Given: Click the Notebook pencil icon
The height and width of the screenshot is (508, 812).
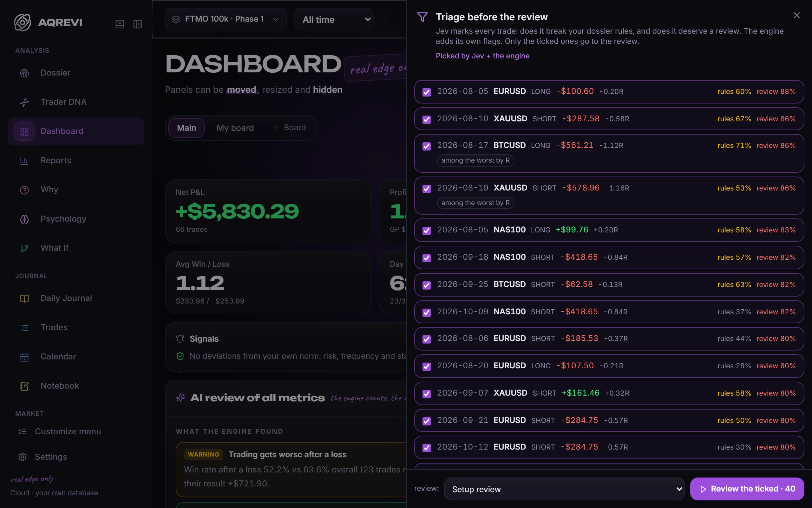Looking at the screenshot, I should point(24,386).
